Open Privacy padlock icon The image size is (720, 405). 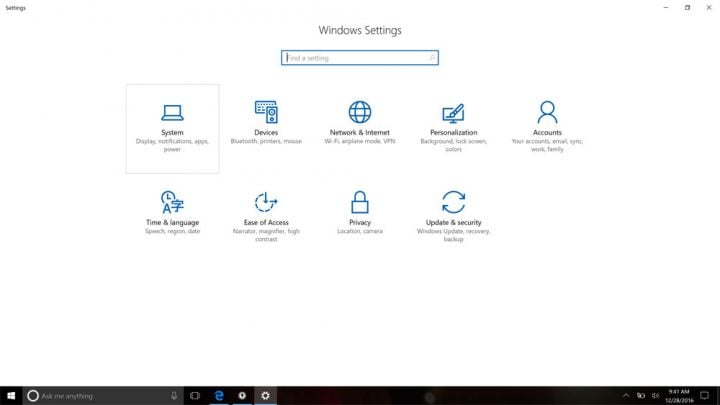(x=360, y=202)
